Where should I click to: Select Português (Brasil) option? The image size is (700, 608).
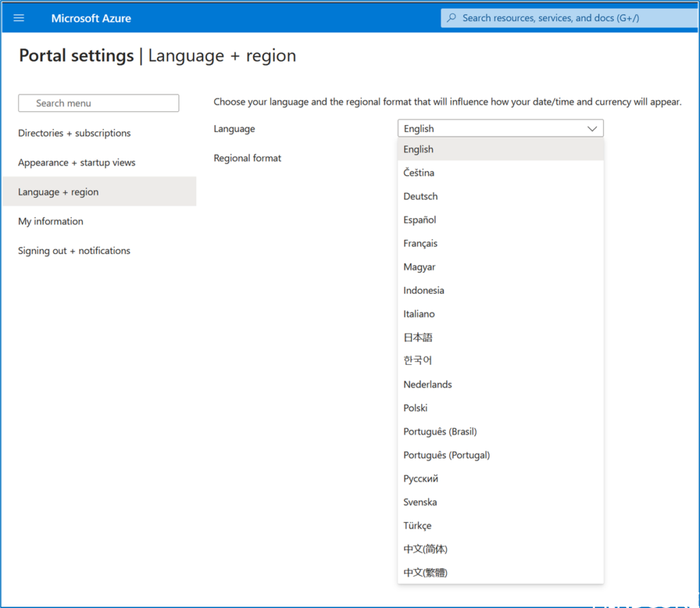point(440,432)
